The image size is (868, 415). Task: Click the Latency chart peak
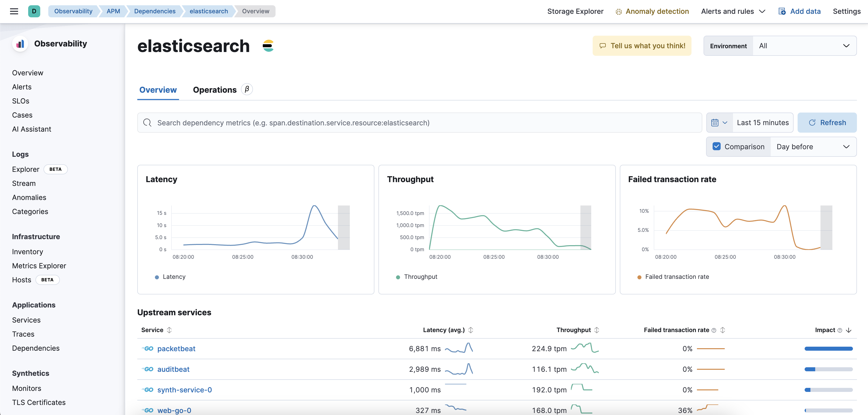314,206
